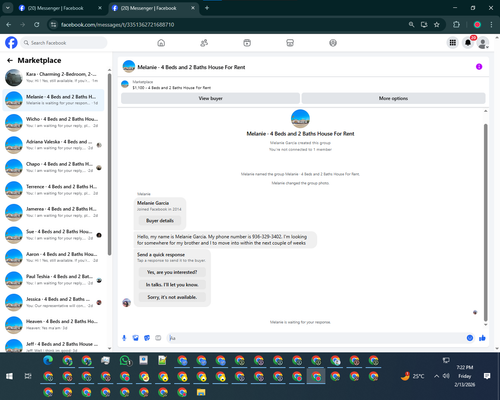Click the More options button
Image resolution: width=500 pixels, height=400 pixels.
(393, 98)
